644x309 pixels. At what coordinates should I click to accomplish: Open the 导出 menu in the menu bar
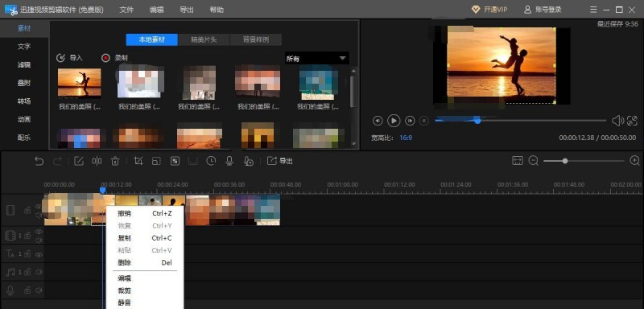point(187,10)
